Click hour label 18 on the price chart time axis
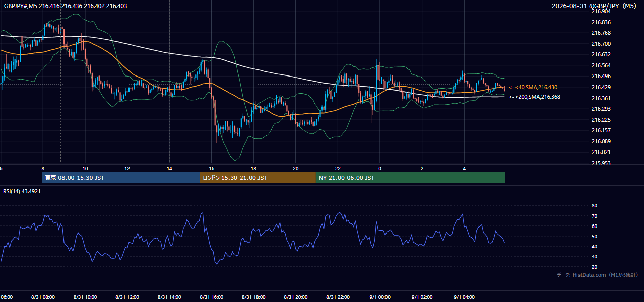 click(253, 168)
